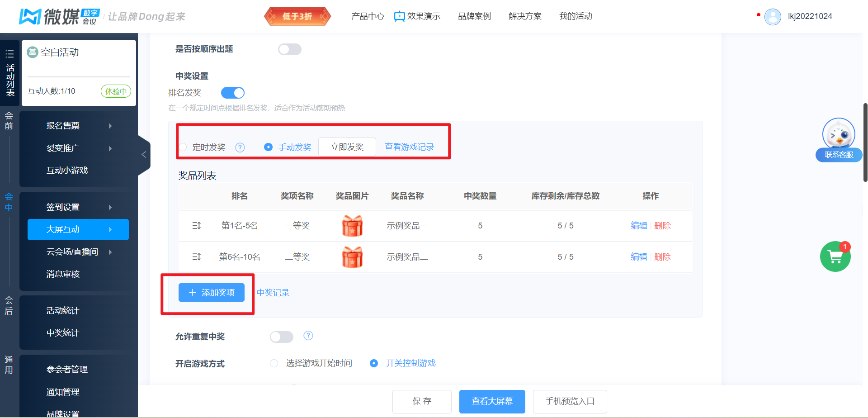Select the 定时发奖 radio option
The width and height of the screenshot is (868, 418).
pos(183,147)
